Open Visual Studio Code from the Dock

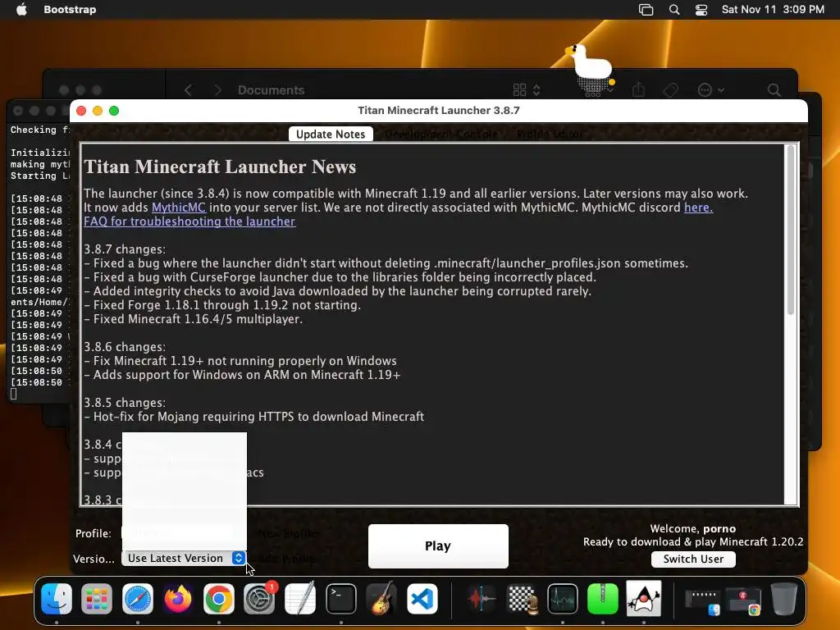click(422, 598)
